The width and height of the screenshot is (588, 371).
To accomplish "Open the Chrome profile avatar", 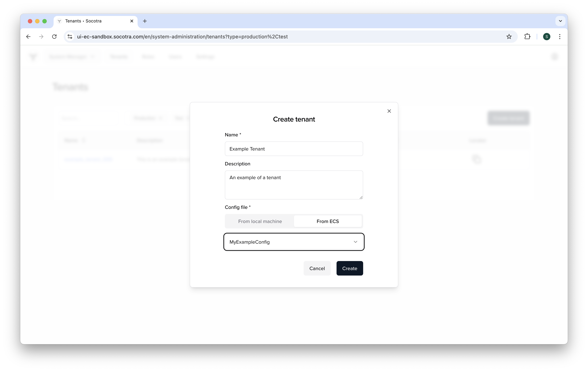I will click(x=547, y=37).
